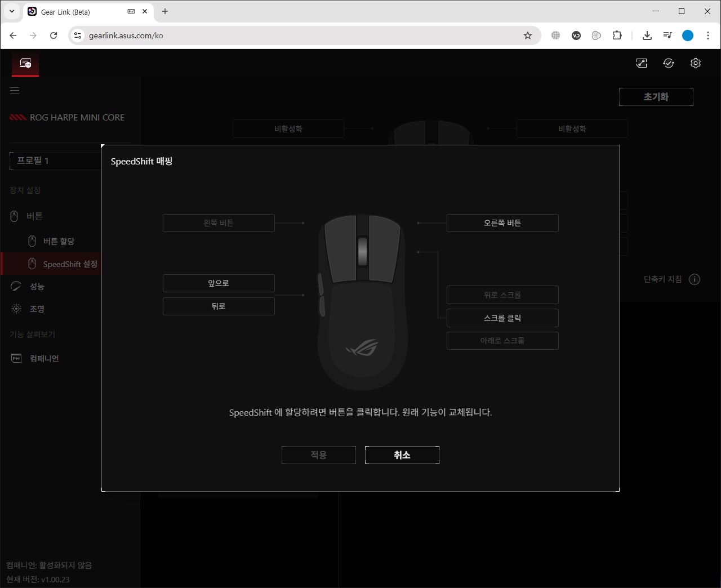This screenshot has height=588, width=721.
Task: Click left 비활성화 button behind dialog
Action: pos(288,128)
